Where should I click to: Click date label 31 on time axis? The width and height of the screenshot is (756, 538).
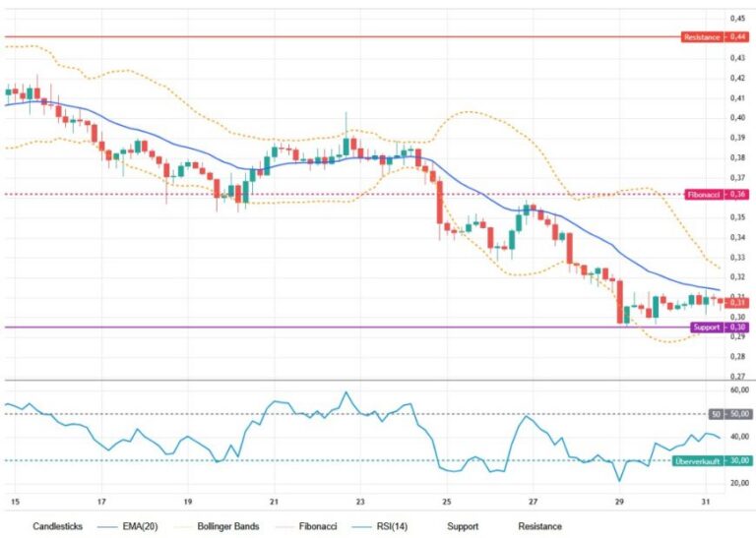tap(706, 502)
